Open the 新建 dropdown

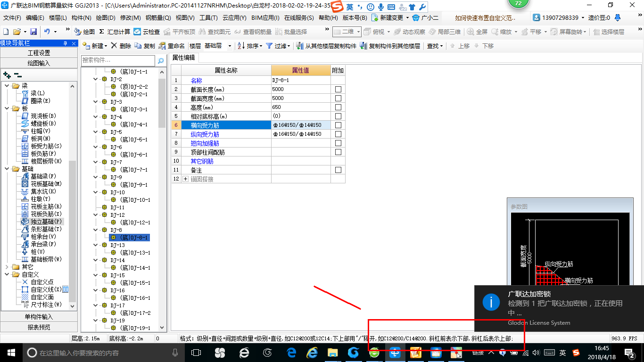point(96,46)
